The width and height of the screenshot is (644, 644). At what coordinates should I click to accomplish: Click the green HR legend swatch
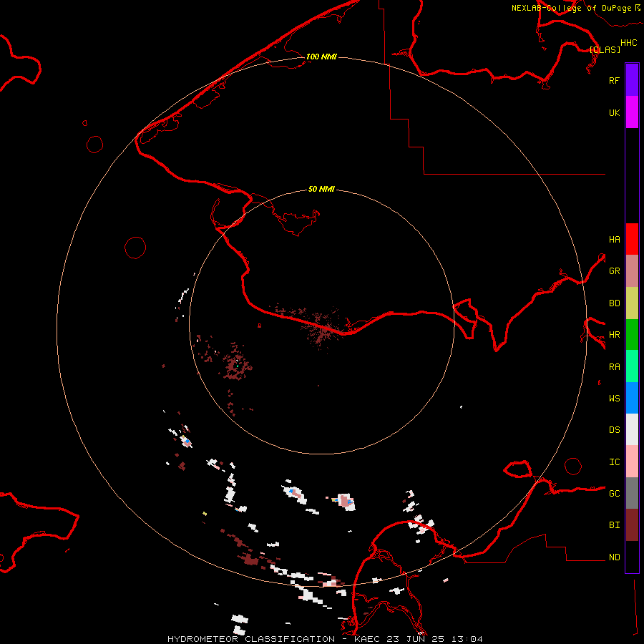point(632,335)
